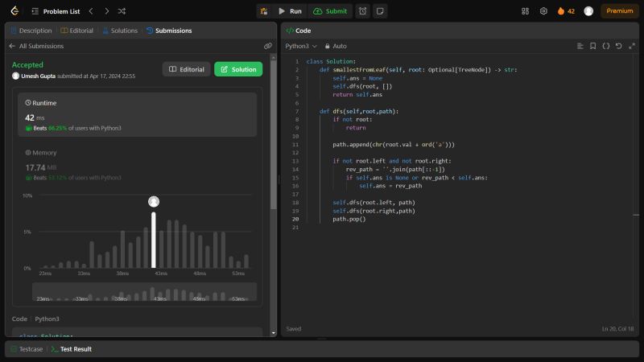
Task: Switch to the Editorial tab
Action: [76, 31]
